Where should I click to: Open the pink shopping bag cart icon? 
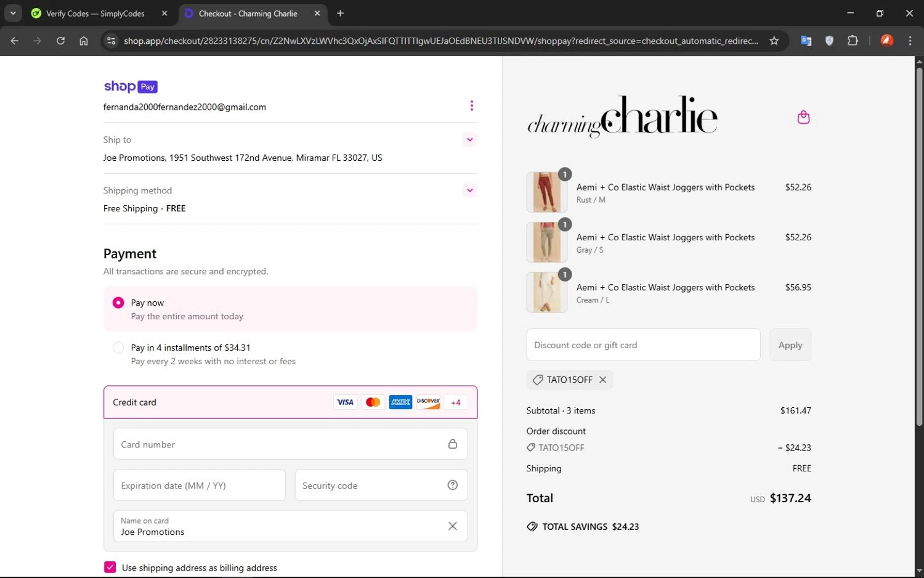[803, 117]
